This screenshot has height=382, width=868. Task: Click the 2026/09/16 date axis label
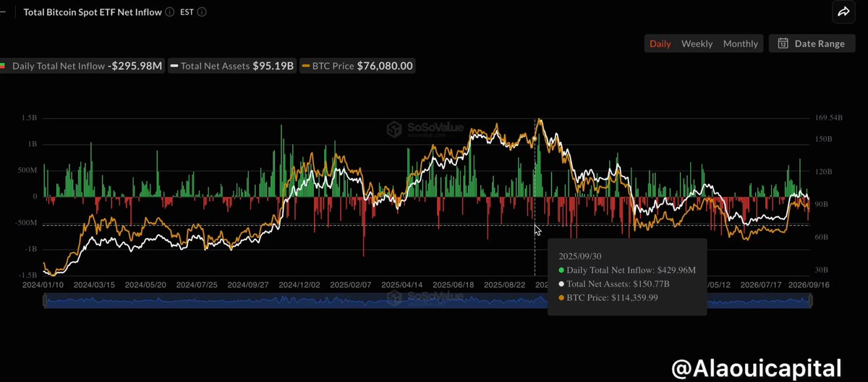coord(809,285)
